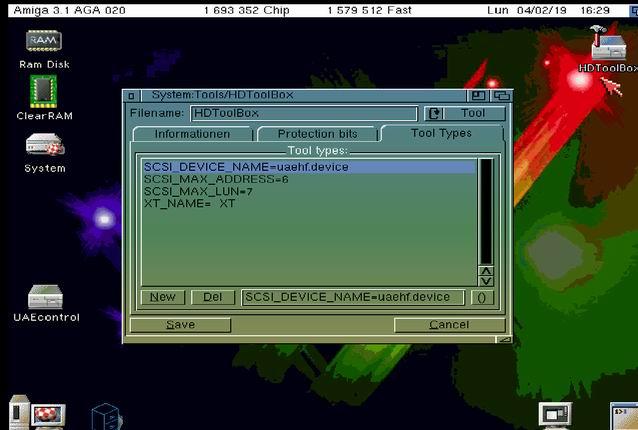This screenshot has width=638, height=430.
Task: Click the reload icon beside Tool type
Action: (x=434, y=114)
